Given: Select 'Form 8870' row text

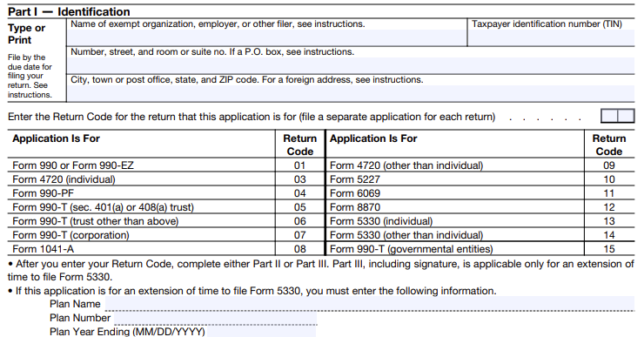Looking at the screenshot, I should click(x=355, y=207).
